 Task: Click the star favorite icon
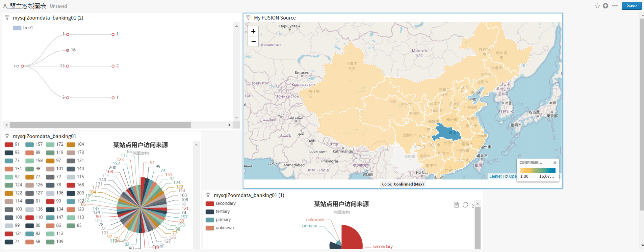pyautogui.click(x=597, y=6)
